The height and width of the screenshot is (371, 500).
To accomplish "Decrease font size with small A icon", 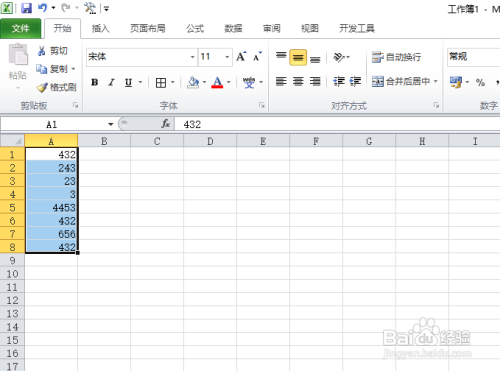I will coord(257,57).
